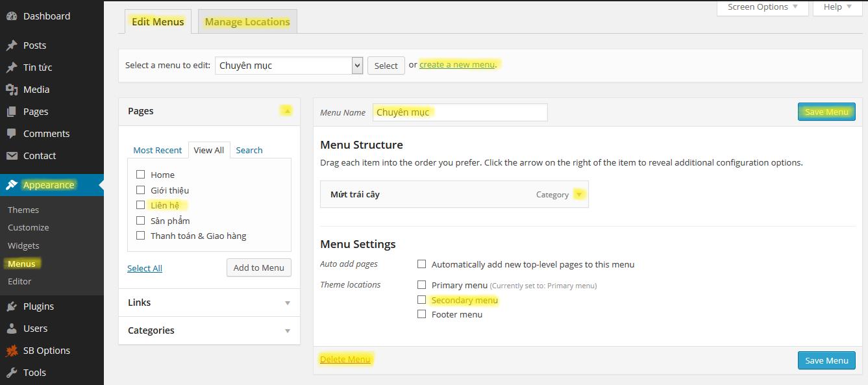Open the Chuyên mục menu select dropdown
The width and height of the screenshot is (868, 385).
click(x=289, y=66)
